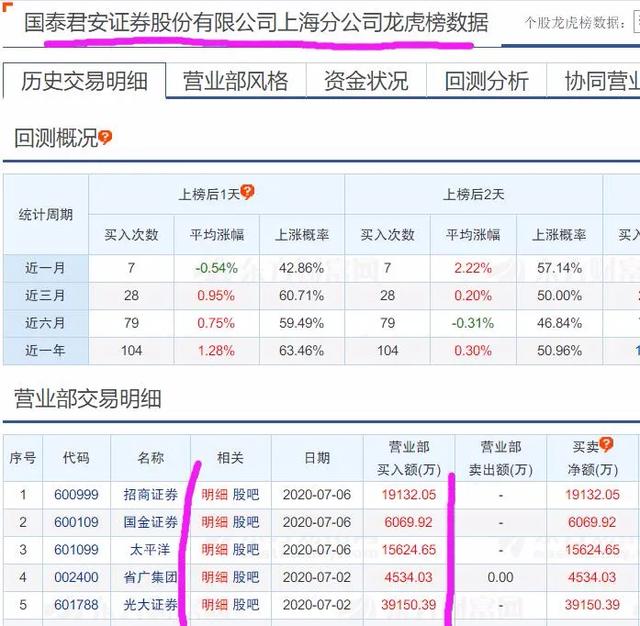This screenshot has width=640, height=626.
Task: Click 股吧 link in 太平洋 row
Action: click(246, 550)
